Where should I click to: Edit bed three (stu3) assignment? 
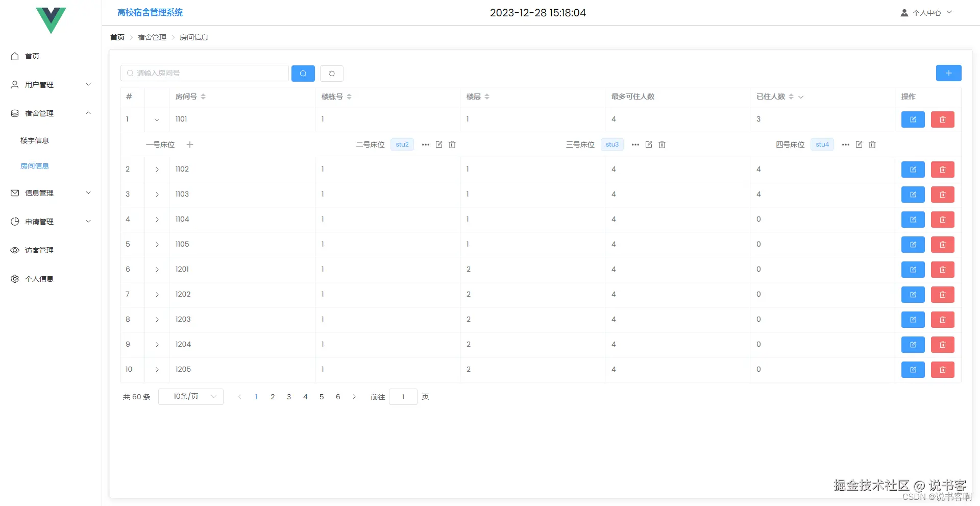(x=649, y=144)
